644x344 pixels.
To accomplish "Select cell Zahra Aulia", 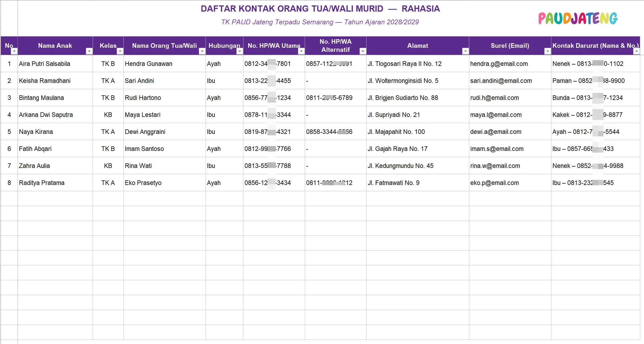I will pyautogui.click(x=55, y=166).
